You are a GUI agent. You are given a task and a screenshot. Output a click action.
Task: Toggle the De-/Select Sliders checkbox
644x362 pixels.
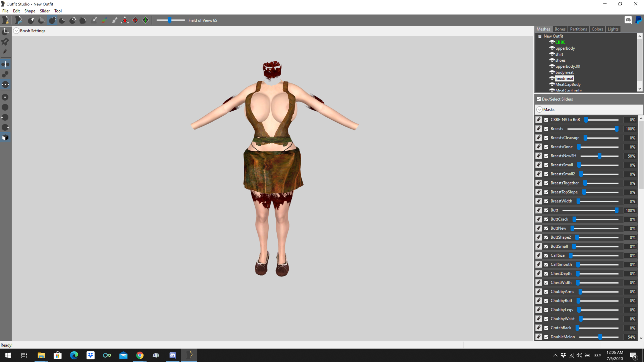(x=539, y=99)
